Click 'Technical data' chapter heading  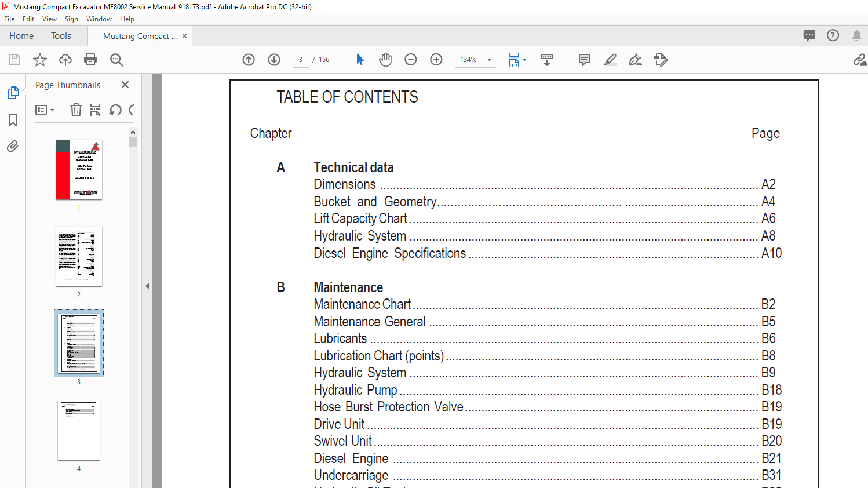point(353,167)
